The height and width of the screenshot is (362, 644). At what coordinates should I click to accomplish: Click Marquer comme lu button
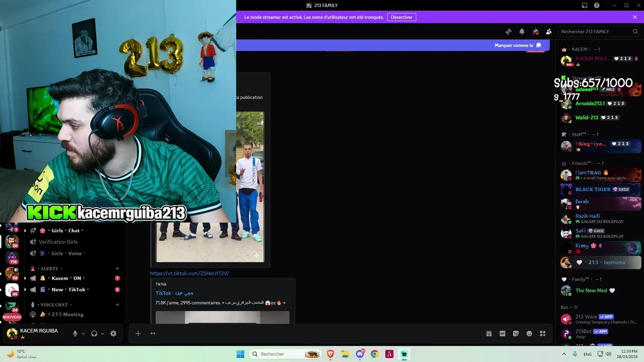tap(518, 45)
